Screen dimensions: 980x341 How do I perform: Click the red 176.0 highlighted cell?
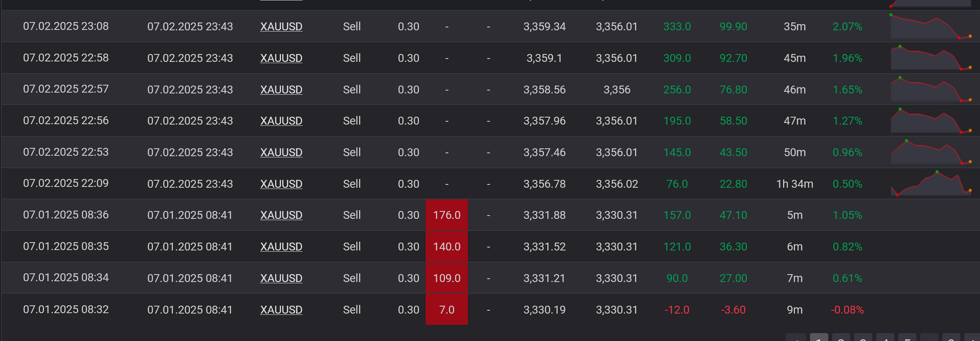tap(447, 215)
